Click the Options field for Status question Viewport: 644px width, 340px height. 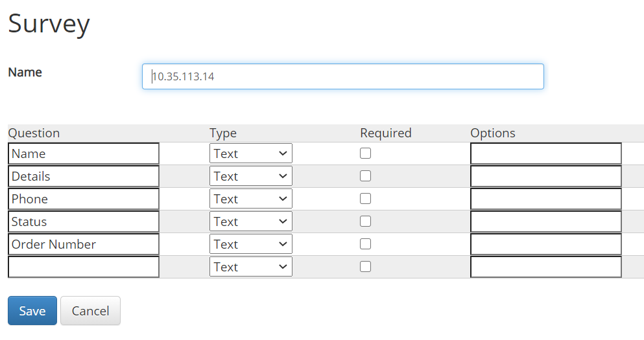(546, 221)
